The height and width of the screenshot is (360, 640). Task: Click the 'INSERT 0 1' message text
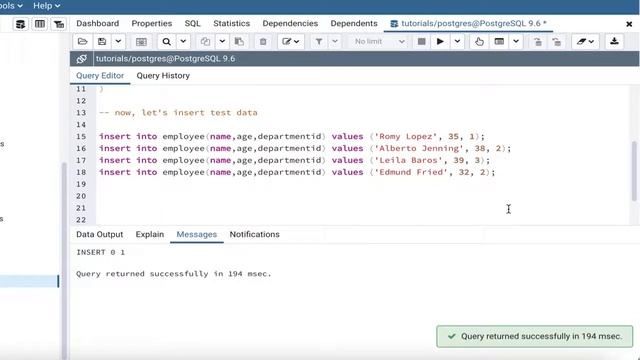(x=101, y=252)
